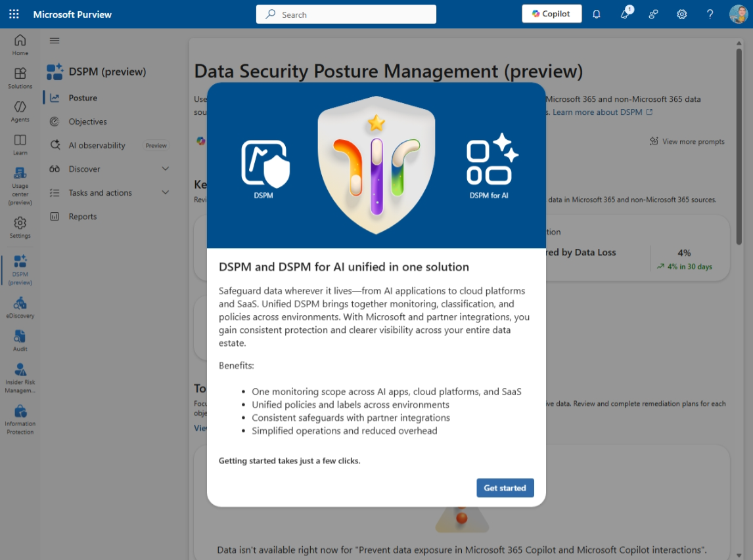Click the Get started button in the dialog

[505, 488]
